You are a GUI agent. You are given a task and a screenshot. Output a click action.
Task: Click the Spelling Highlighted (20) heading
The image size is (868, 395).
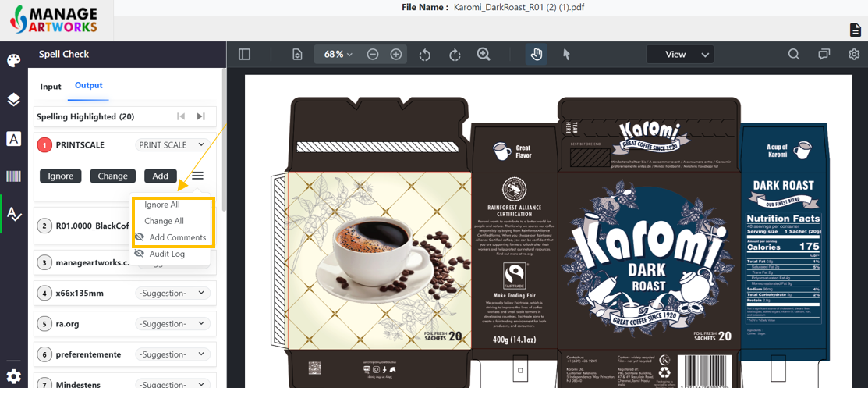coord(85,117)
